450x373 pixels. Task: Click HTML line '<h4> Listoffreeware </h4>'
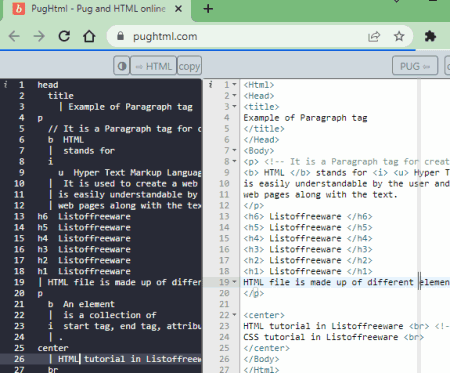click(x=308, y=238)
